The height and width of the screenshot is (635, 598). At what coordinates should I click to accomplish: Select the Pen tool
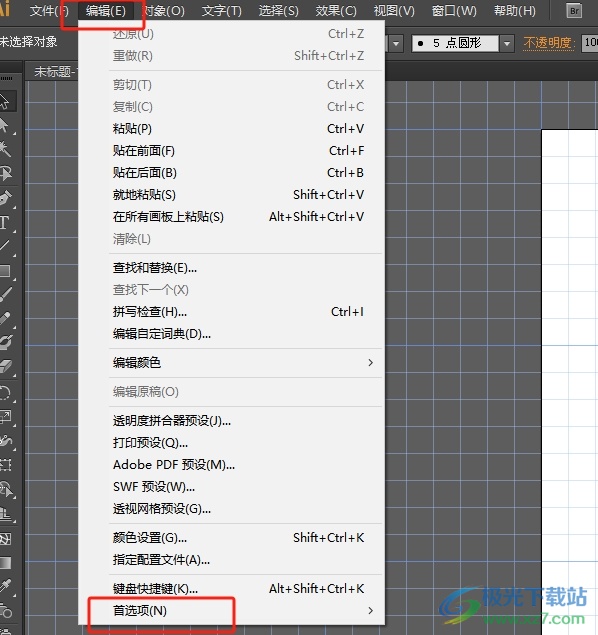click(x=6, y=198)
